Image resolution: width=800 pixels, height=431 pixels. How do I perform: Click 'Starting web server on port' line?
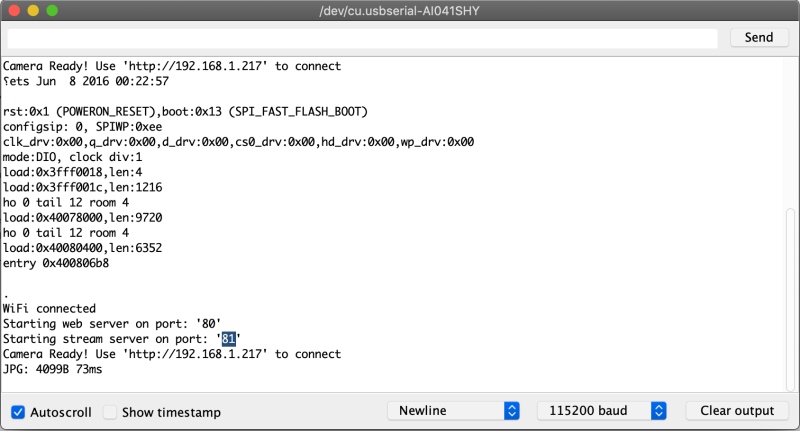click(112, 324)
